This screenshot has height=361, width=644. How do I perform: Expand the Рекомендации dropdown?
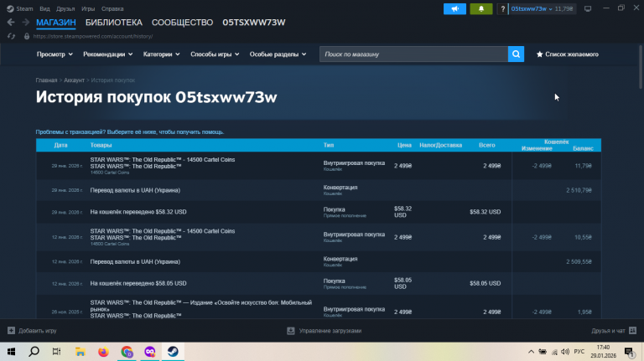(x=107, y=54)
